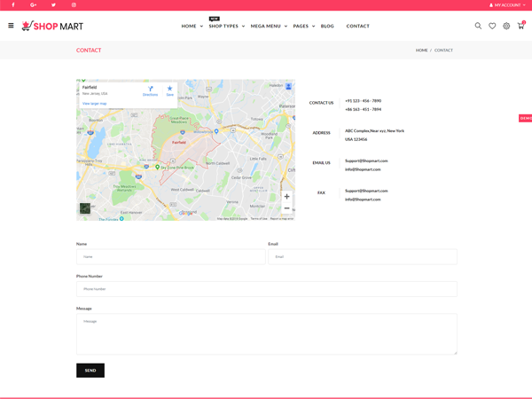Expand the Mega Menu dropdown
This screenshot has width=532, height=399.
click(269, 26)
